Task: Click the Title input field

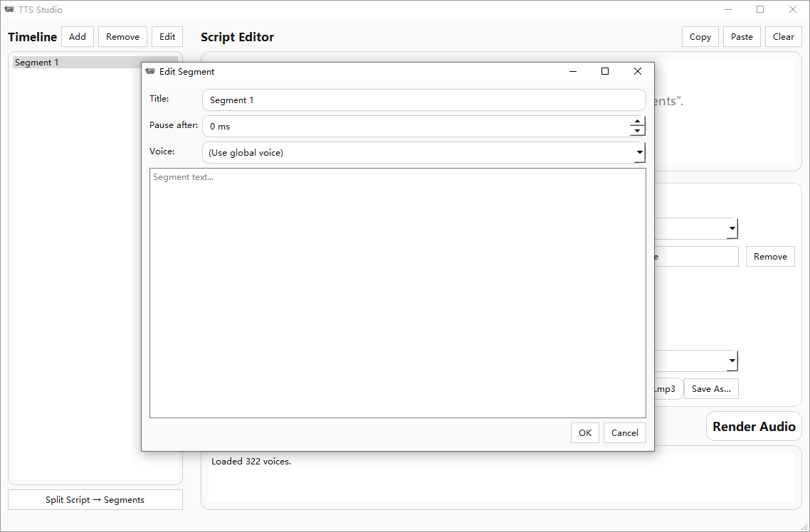Action: [424, 100]
